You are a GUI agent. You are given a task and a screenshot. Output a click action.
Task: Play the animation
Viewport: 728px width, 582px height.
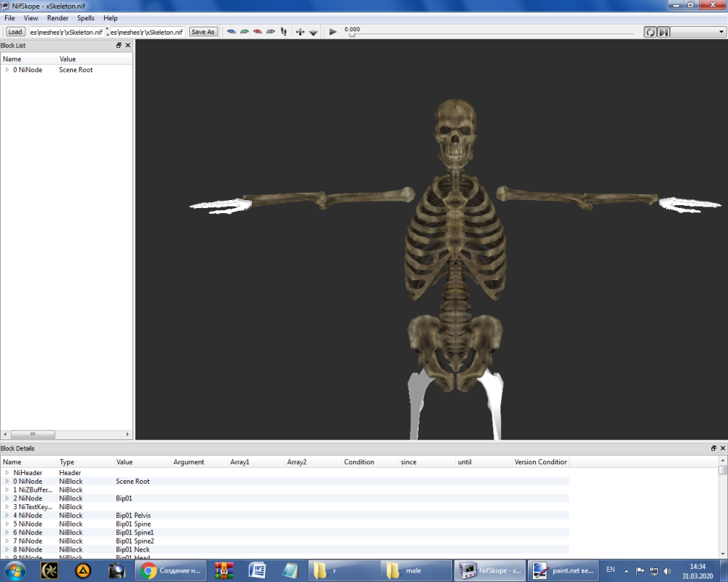pyautogui.click(x=333, y=31)
